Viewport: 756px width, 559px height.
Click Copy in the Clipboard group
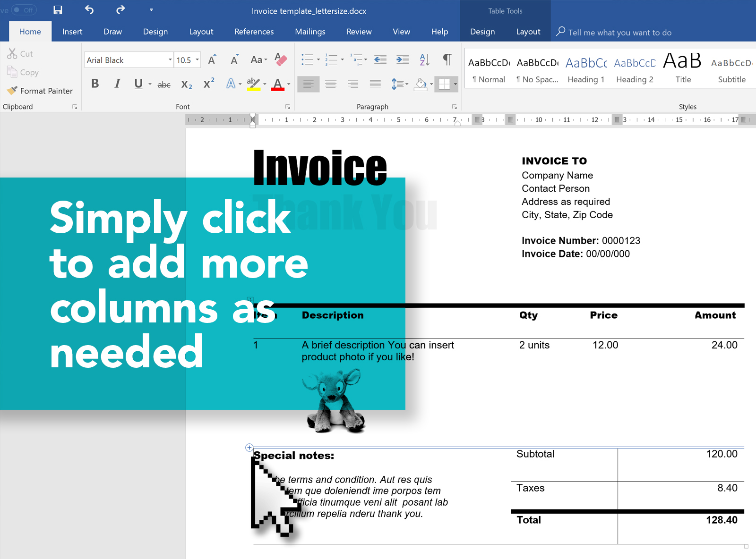click(23, 72)
